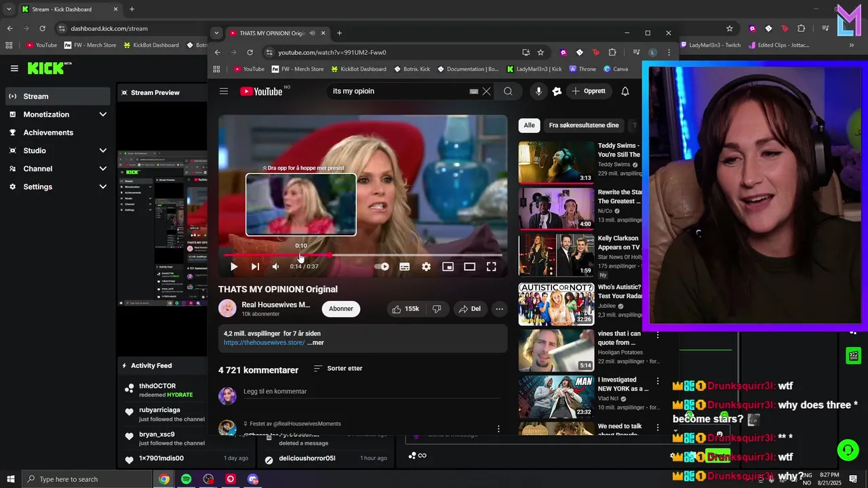
Task: Share the video via Del button
Action: point(470,309)
